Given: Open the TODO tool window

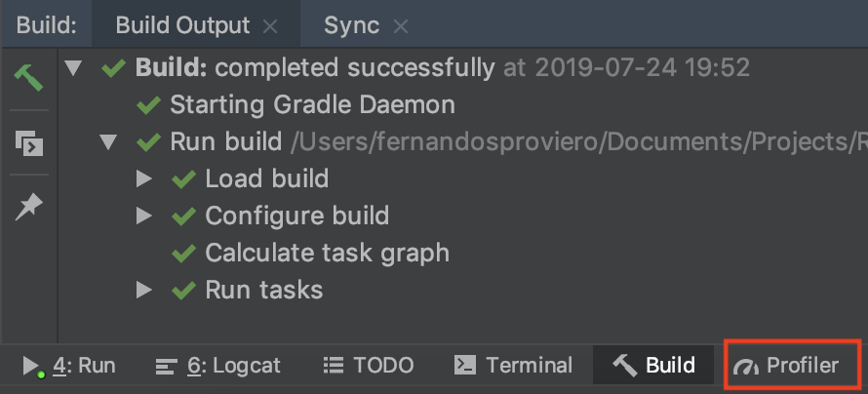Looking at the screenshot, I should point(369,366).
